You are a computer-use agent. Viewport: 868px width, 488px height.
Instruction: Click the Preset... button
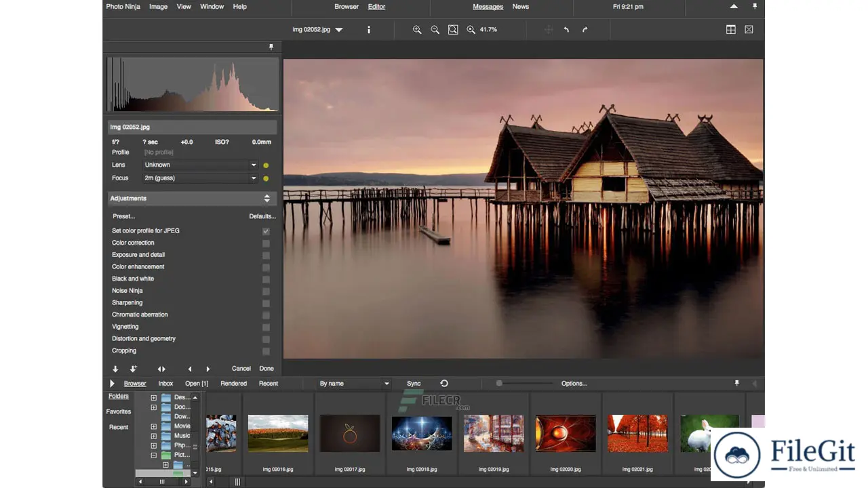[x=123, y=216]
